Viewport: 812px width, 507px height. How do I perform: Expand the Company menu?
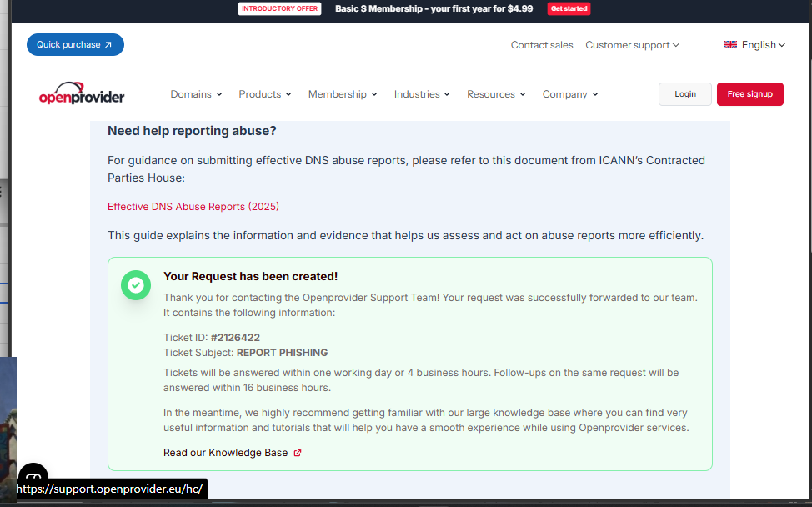click(x=569, y=94)
